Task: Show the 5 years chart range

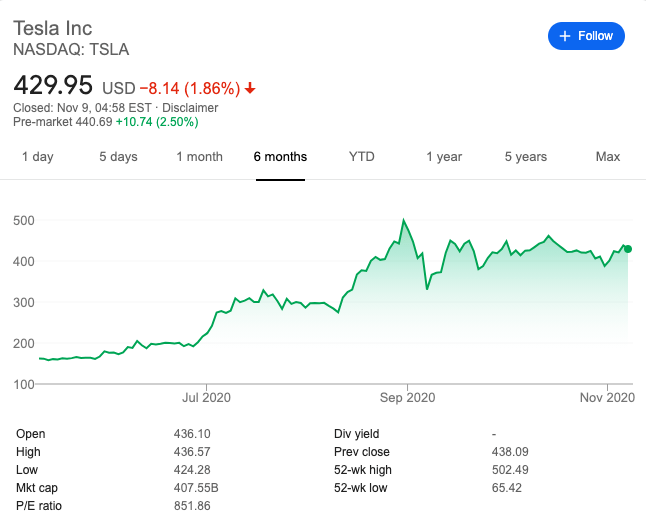Action: tap(526, 157)
